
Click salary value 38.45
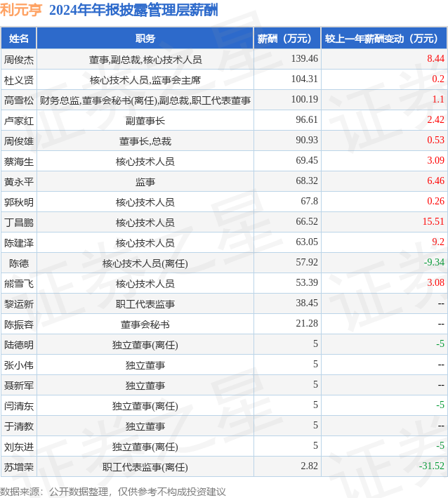pyautogui.click(x=307, y=303)
